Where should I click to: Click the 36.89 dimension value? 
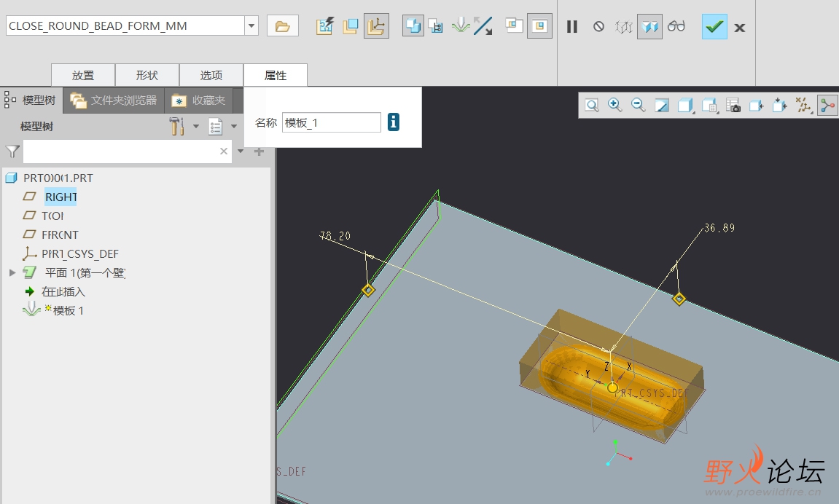coord(719,228)
